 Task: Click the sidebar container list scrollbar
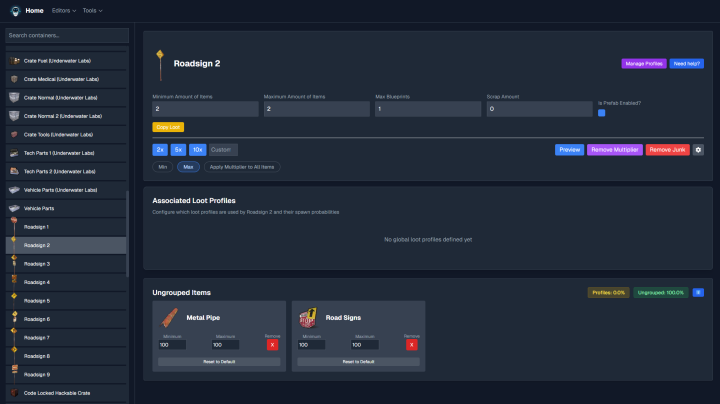coord(127,233)
